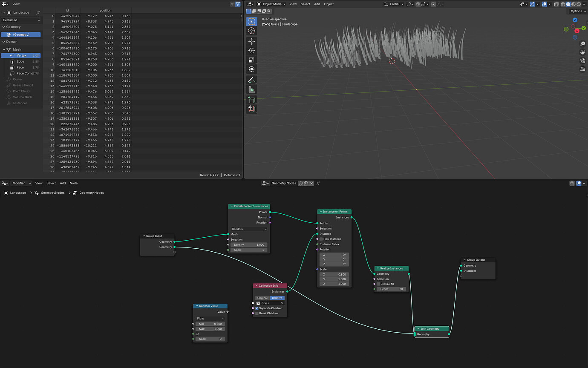Select the Edge domain in spreadsheet
Viewport: 588px width, 368px height.
click(20, 61)
